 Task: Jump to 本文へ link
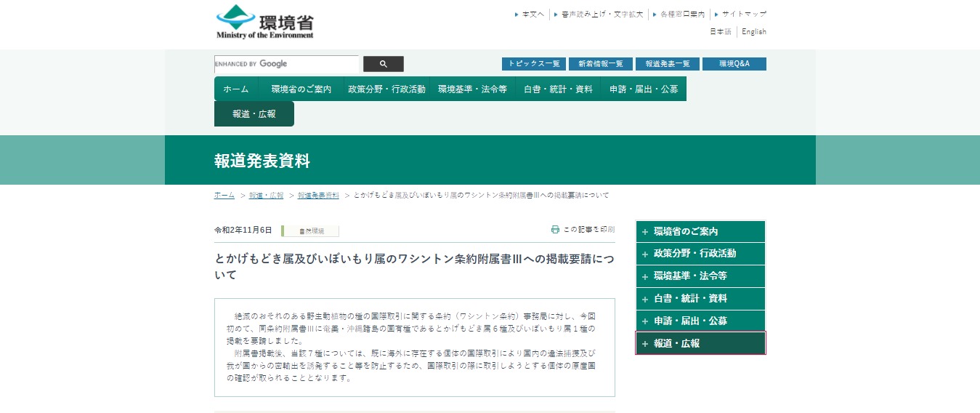(532, 14)
